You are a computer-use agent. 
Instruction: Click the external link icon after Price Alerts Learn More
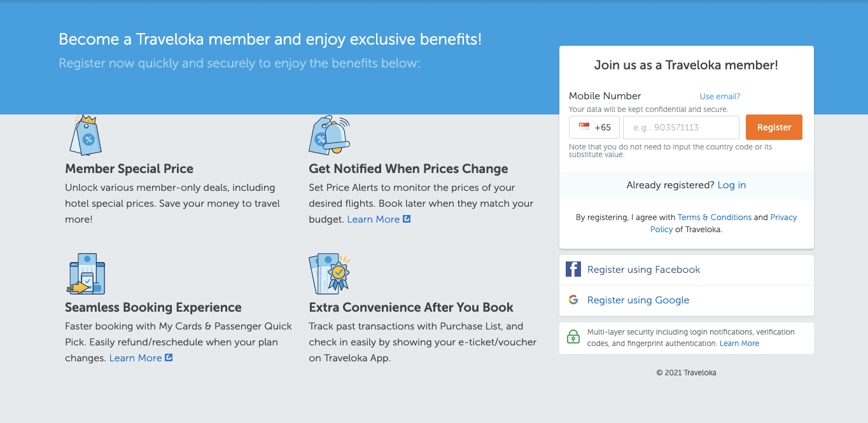pos(407,219)
